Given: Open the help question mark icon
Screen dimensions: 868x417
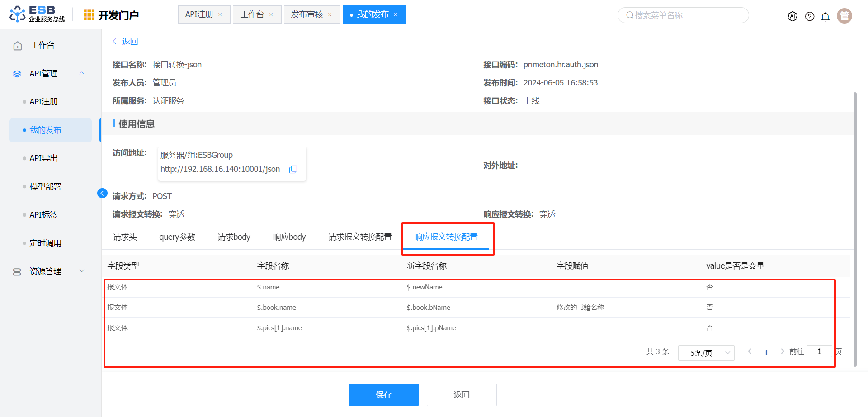Looking at the screenshot, I should point(810,16).
